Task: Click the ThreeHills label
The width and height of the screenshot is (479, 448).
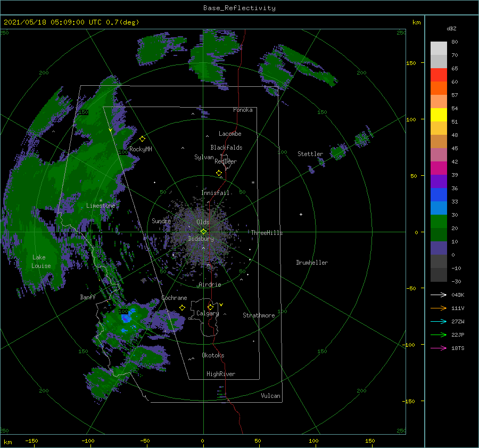Action: pos(267,233)
